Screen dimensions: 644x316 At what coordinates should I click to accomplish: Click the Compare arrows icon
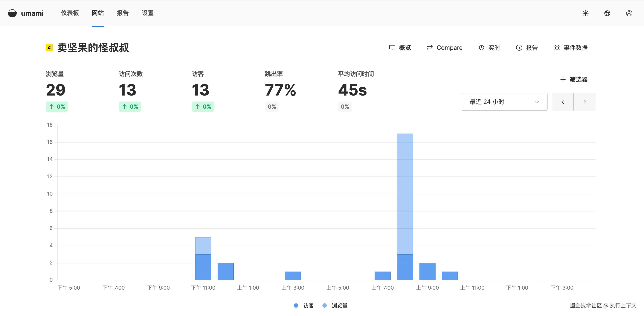[429, 48]
